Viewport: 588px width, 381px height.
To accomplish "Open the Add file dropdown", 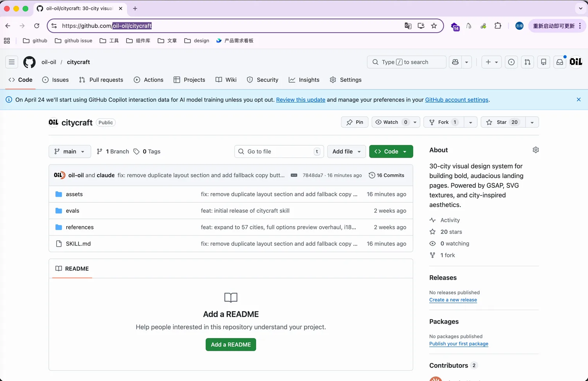I will (347, 152).
